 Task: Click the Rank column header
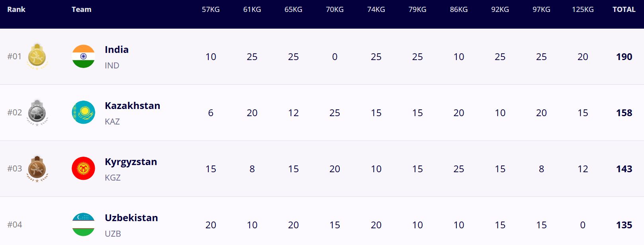click(x=16, y=10)
